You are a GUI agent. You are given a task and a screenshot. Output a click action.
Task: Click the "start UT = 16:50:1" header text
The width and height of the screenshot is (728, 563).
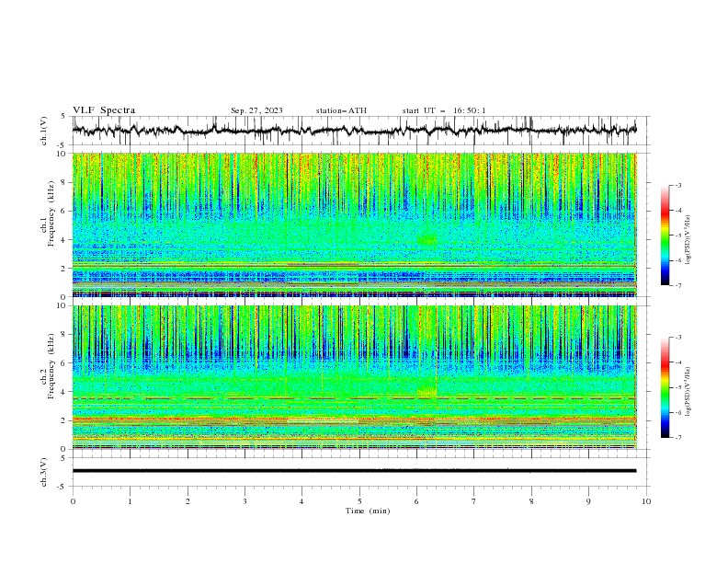tap(444, 110)
